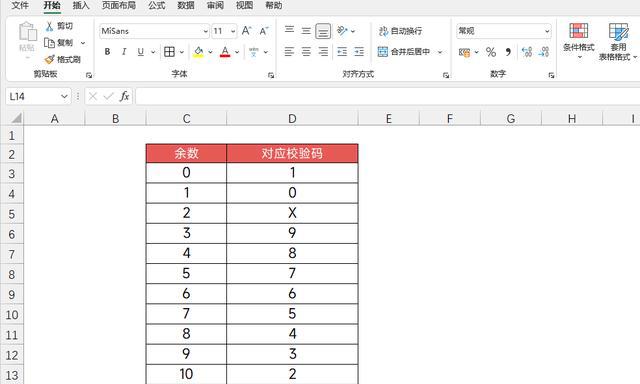This screenshot has width=640, height=384.
Task: Expand the font color dropdown arrow
Action: 237,52
